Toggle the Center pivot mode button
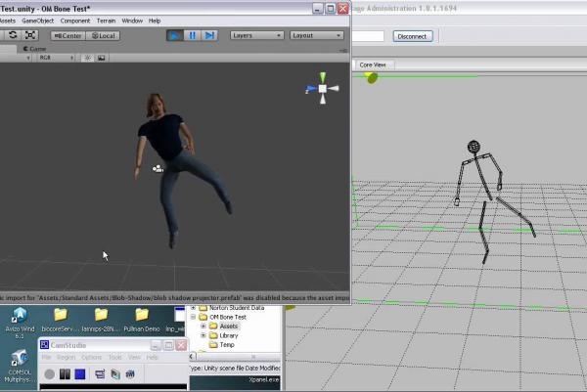Image resolution: width=587 pixels, height=392 pixels. (68, 35)
